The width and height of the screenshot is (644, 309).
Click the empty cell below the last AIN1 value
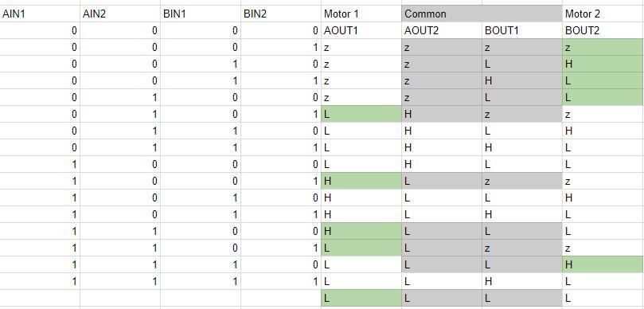point(40,299)
